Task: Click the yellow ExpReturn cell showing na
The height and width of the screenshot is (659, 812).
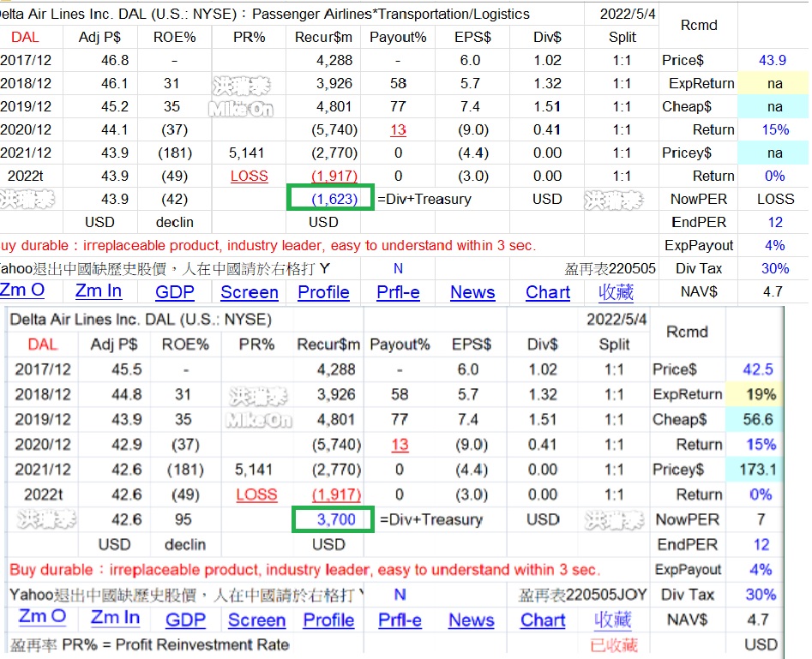Action: 773,83
